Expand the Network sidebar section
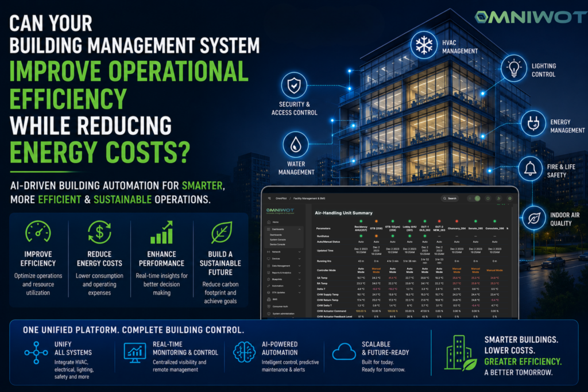588x392 pixels. (x=299, y=252)
